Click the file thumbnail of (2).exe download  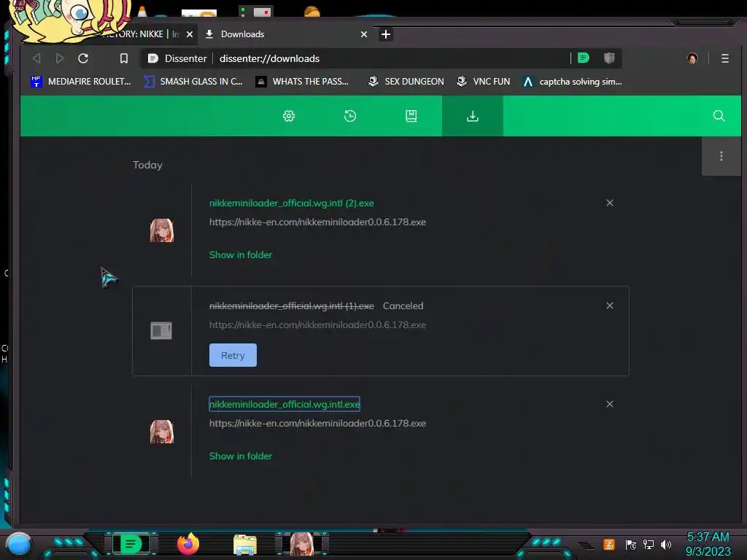pyautogui.click(x=162, y=230)
